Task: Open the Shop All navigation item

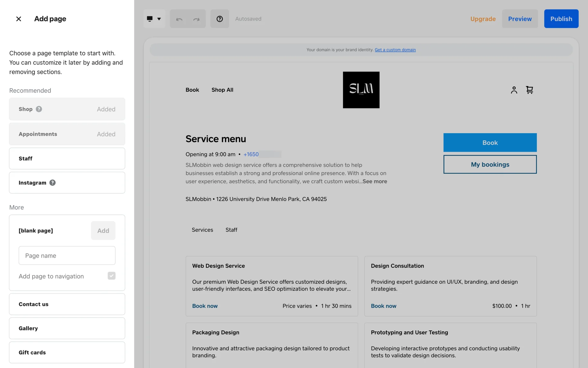Action: tap(222, 90)
